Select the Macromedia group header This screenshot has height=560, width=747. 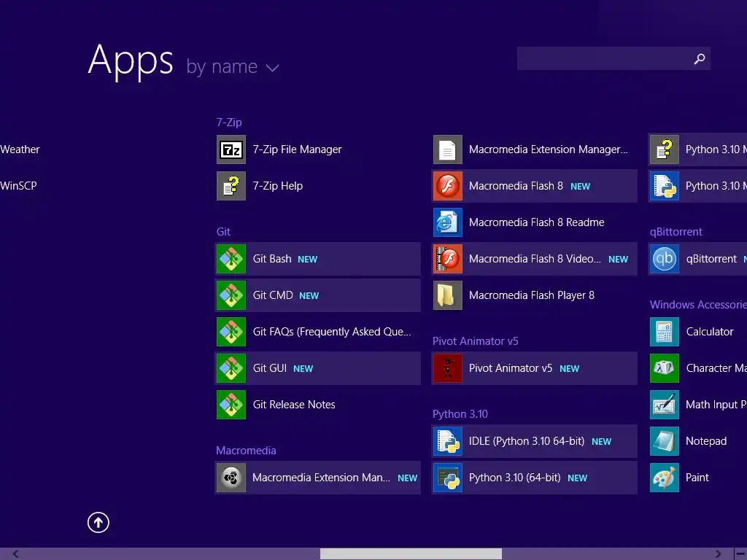tap(246, 451)
